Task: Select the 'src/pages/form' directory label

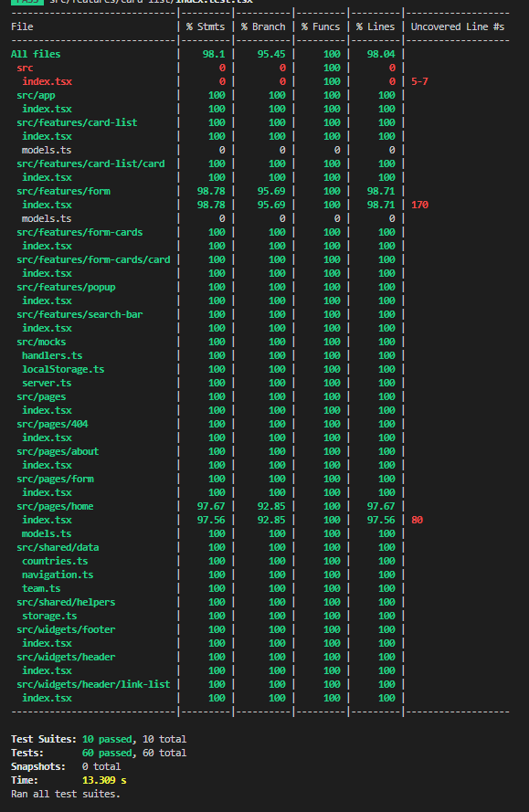Action: click(x=55, y=479)
